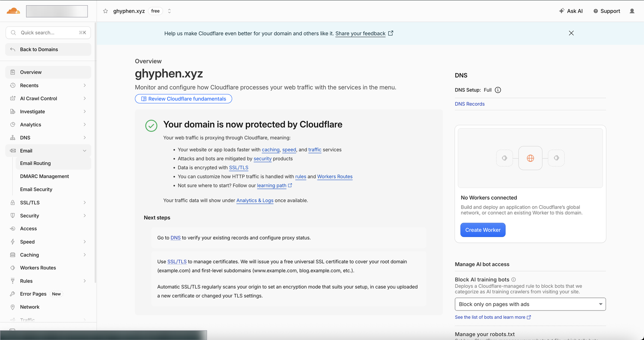
Task: Expand the Analytics chevron
Action: 85,125
